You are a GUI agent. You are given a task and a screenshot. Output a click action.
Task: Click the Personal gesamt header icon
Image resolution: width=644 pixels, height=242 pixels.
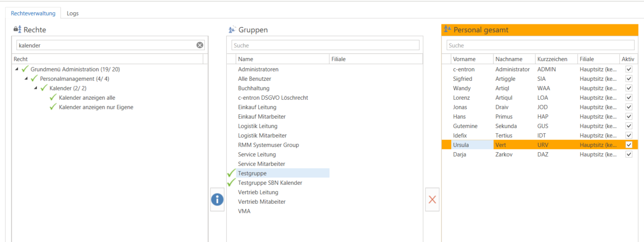click(447, 30)
